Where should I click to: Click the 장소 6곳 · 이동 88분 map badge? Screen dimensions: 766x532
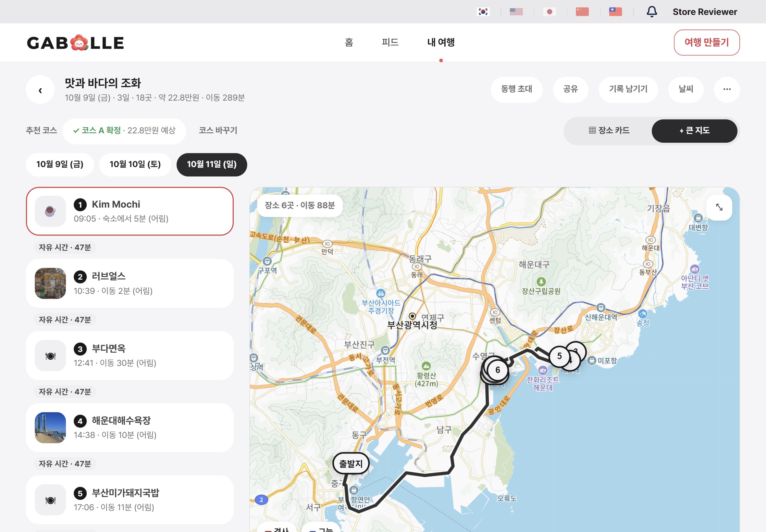300,205
